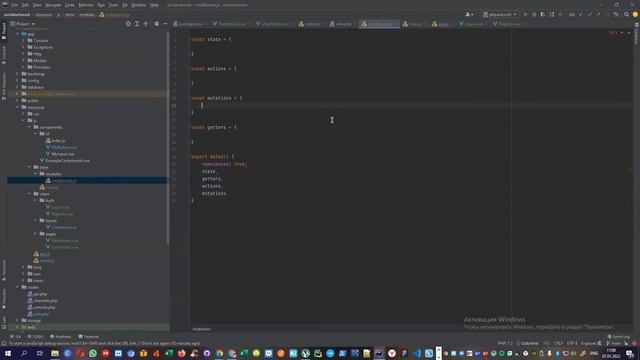640x360 pixels.
Task: Open File Explorer from the taskbar
Action: coord(55,353)
